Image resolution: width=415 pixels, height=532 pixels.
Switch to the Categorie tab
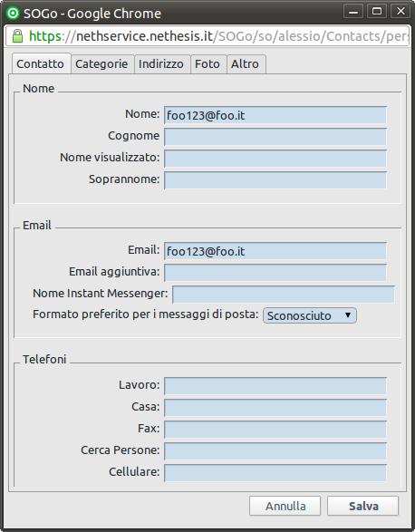click(x=101, y=63)
